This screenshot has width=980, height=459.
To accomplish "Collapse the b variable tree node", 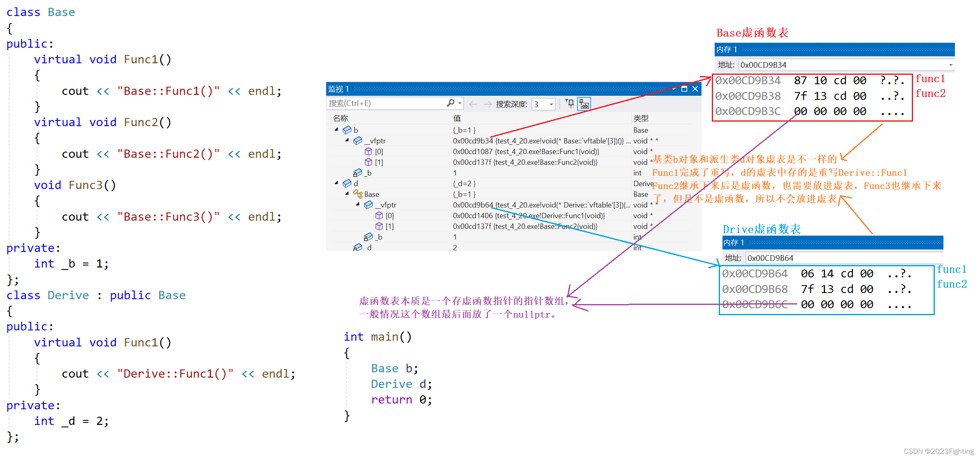I will (x=336, y=129).
